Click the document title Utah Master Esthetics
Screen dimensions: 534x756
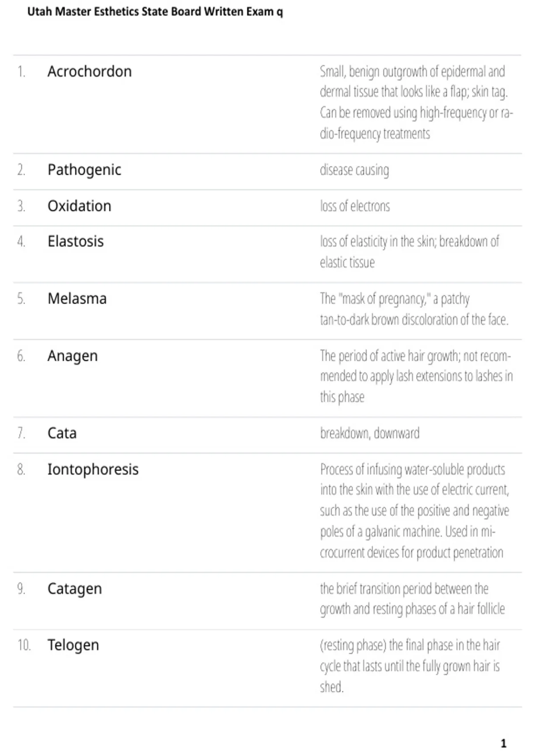[155, 12]
